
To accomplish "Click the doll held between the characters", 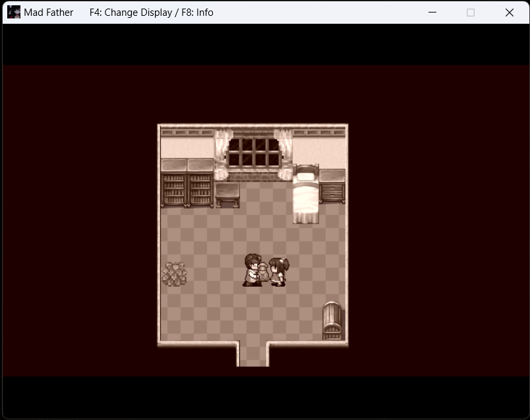I will click(264, 272).
